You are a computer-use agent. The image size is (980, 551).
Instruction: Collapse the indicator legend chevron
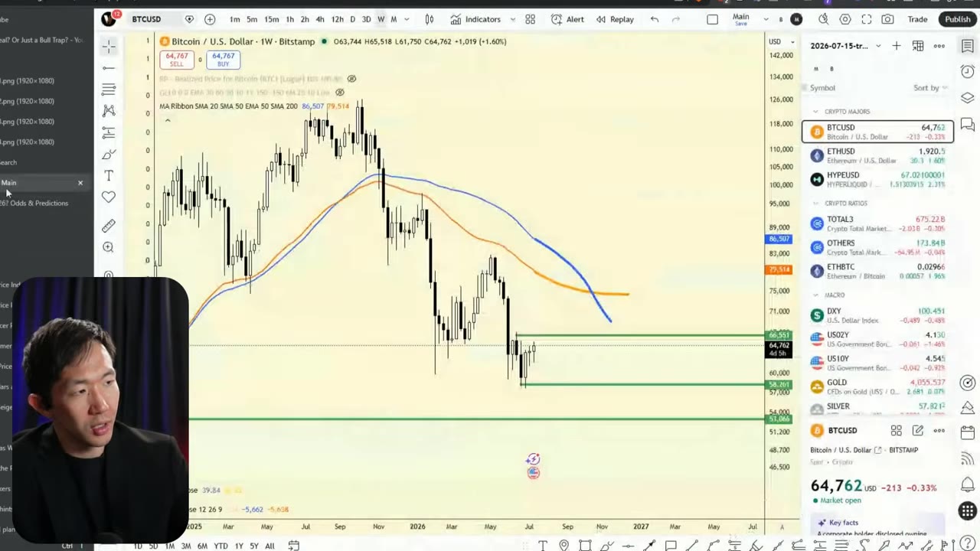[167, 120]
